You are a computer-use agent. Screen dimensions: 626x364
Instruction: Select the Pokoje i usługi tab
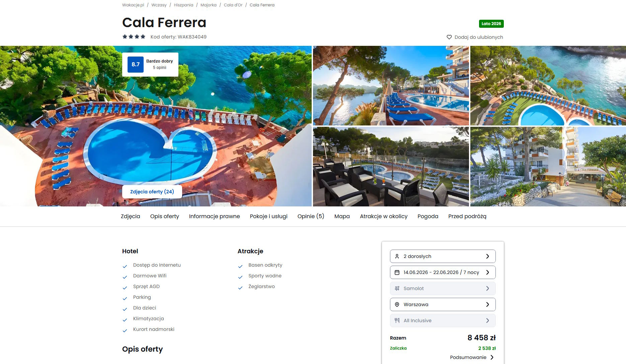(268, 216)
